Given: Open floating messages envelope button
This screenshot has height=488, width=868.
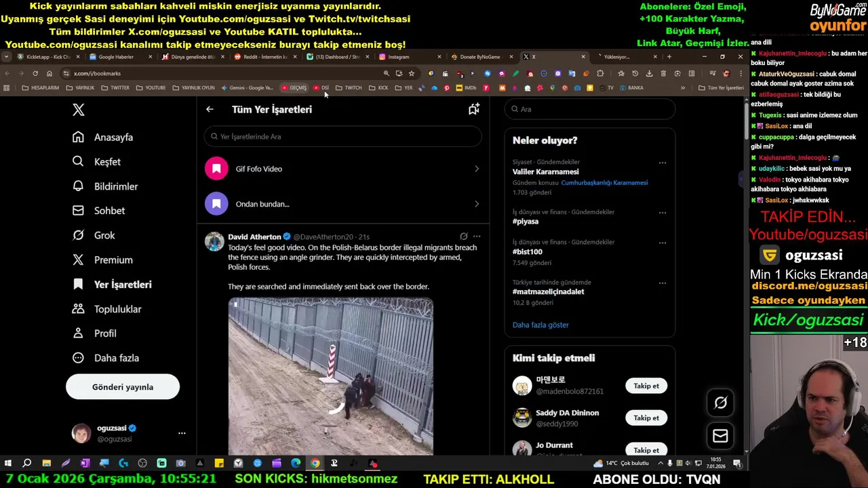Looking at the screenshot, I should pyautogui.click(x=720, y=436).
